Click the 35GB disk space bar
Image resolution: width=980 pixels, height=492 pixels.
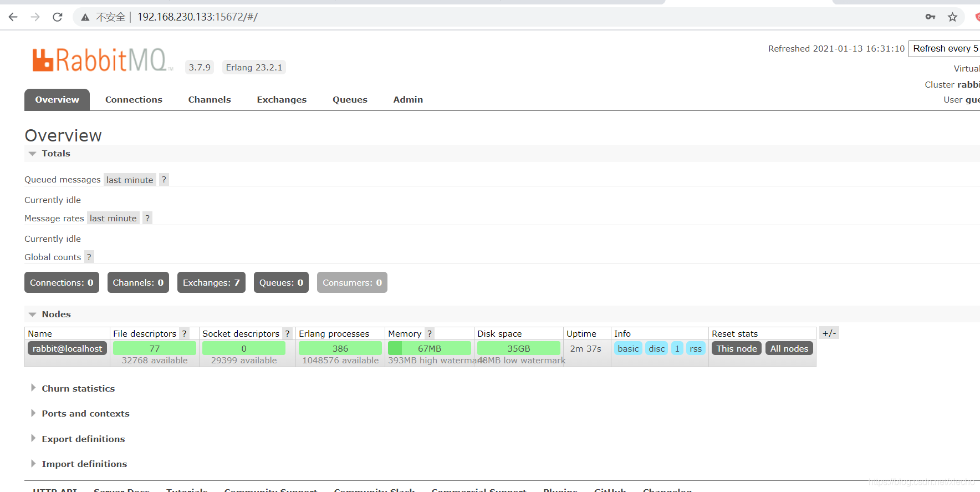(x=519, y=348)
